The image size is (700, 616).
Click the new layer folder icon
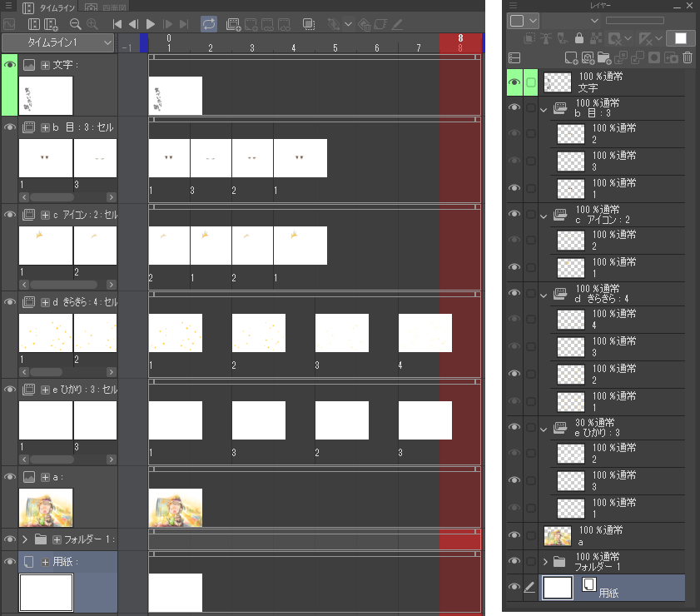[x=604, y=57]
